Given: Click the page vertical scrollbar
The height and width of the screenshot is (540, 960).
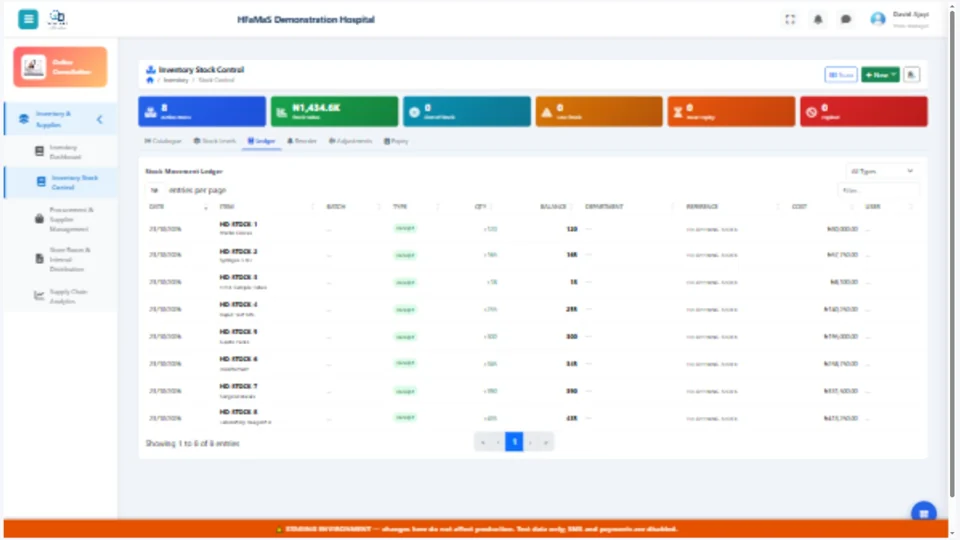Looking at the screenshot, I should coord(953,251).
